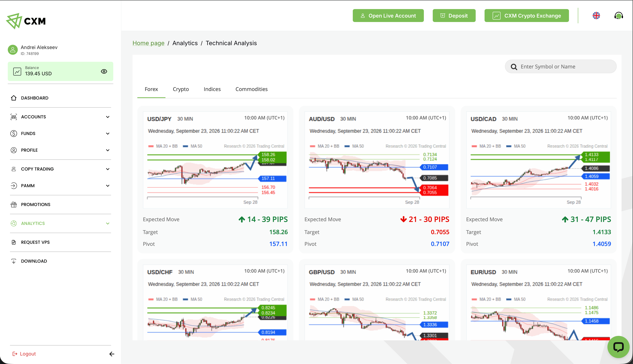The image size is (633, 364).
Task: Open CXM Crypto Exchange
Action: [526, 16]
